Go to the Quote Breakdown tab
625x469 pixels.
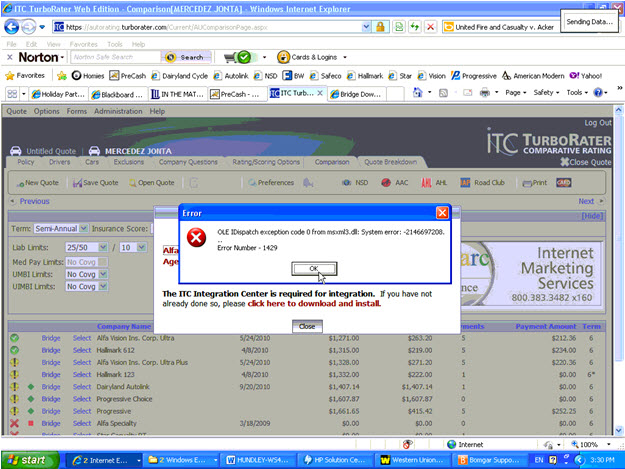point(391,162)
